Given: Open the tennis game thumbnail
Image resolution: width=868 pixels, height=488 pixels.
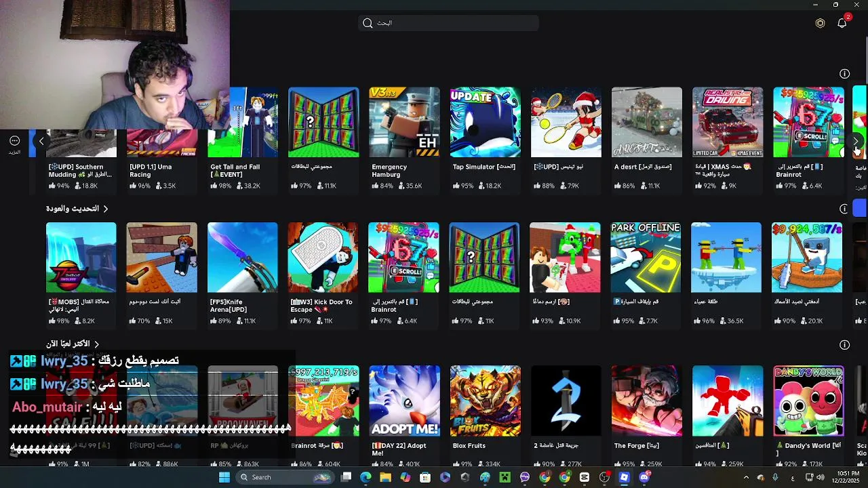Looking at the screenshot, I should pyautogui.click(x=566, y=122).
